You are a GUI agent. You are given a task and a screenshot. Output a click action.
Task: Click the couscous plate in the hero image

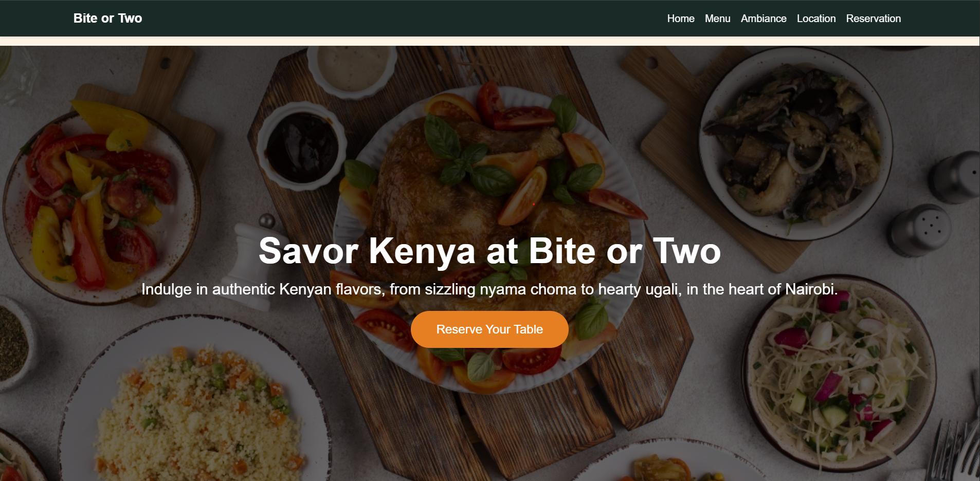pyautogui.click(x=195, y=406)
